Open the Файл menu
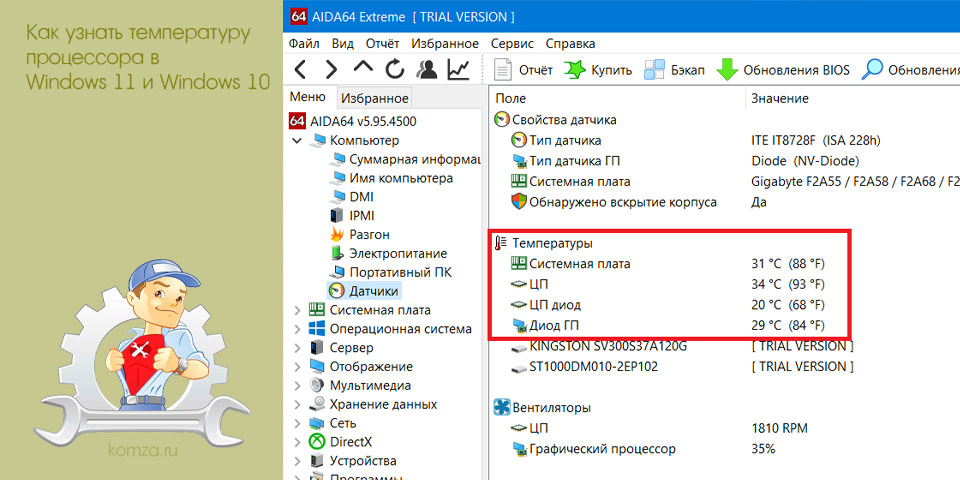 pos(304,43)
